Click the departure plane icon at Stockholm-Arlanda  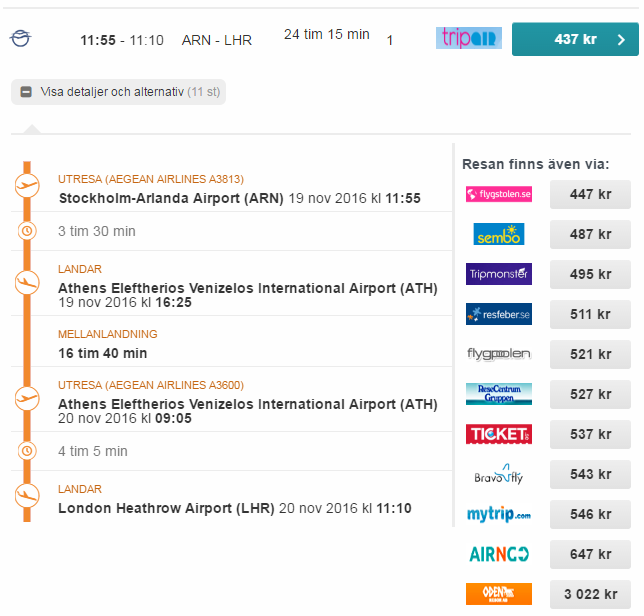[x=27, y=186]
